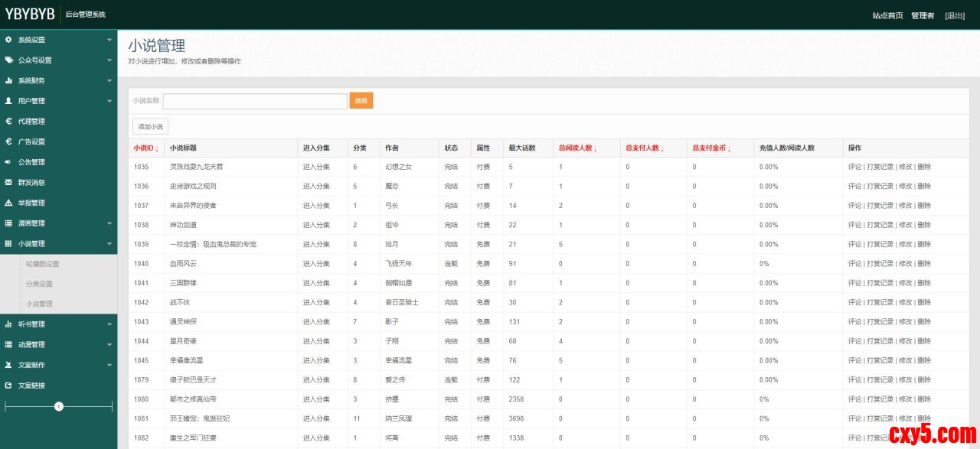Click the envelope icon for 群发消息

8,182
